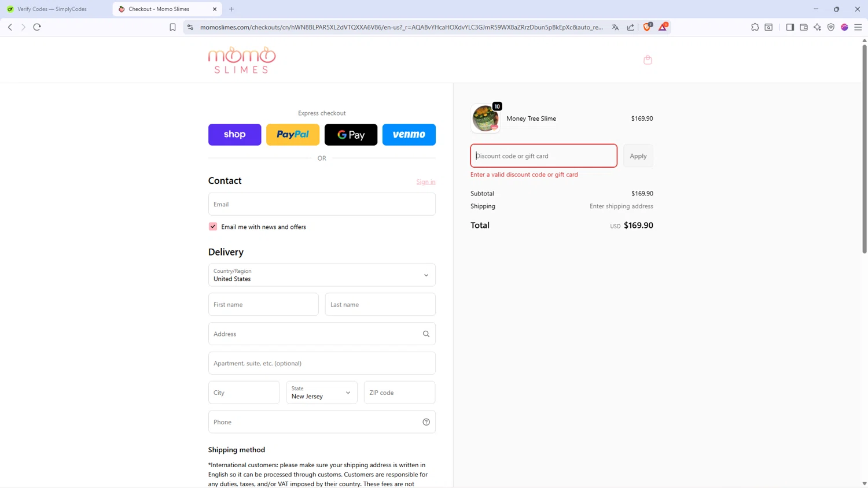Open Brave Shields lion icon

click(x=648, y=27)
